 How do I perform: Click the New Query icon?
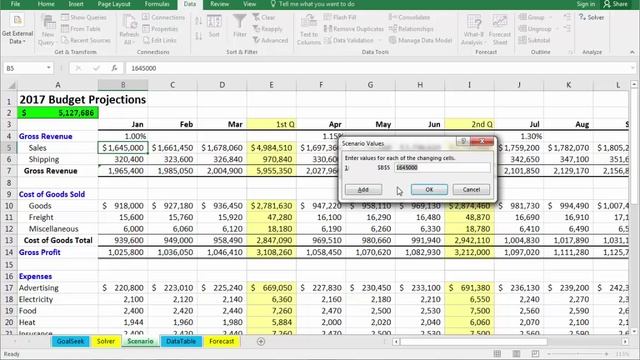[47, 30]
